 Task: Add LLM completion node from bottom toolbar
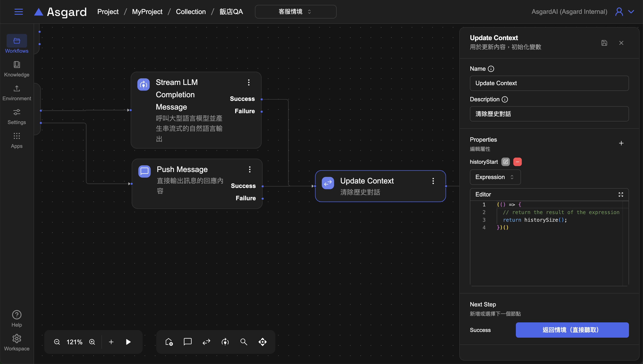coord(225,342)
